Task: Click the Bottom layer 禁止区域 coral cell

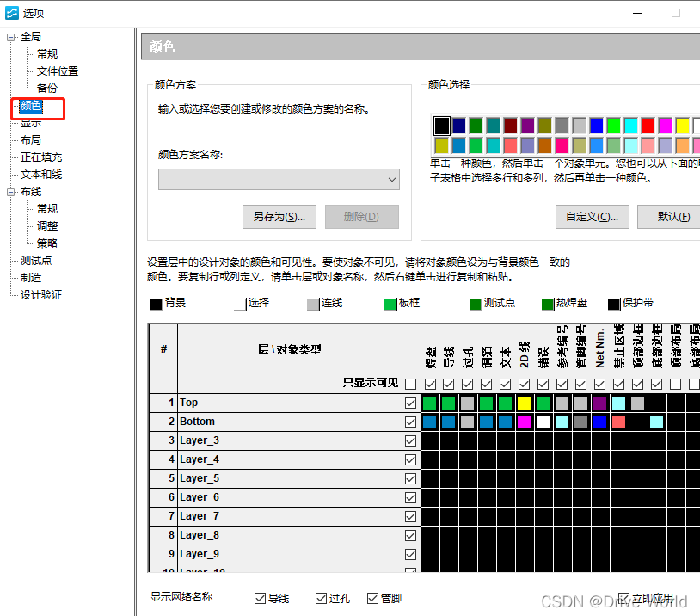Action: pos(619,422)
